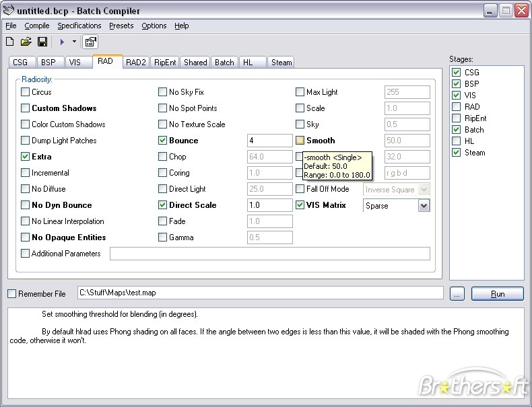Open the VIS Matrix Sparse dropdown
The height and width of the screenshot is (407, 532).
pos(424,206)
